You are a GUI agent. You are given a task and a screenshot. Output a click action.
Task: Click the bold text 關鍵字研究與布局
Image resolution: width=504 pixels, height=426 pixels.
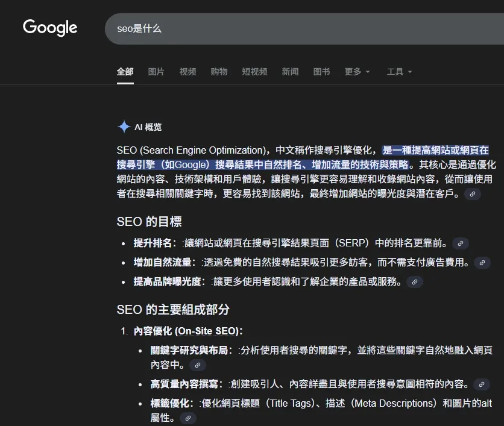pyautogui.click(x=189, y=350)
